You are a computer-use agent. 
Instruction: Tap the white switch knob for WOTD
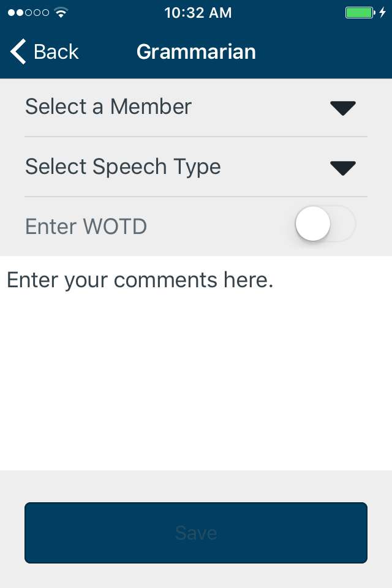coord(313,224)
